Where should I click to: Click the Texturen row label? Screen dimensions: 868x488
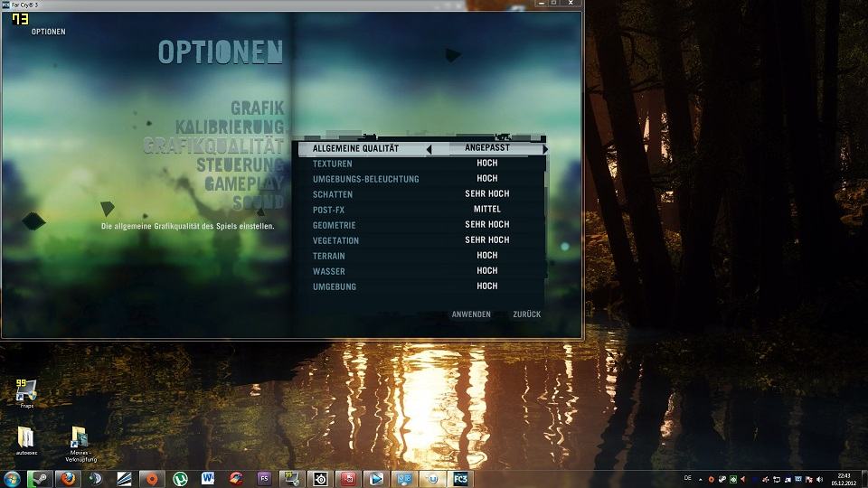pyautogui.click(x=332, y=164)
